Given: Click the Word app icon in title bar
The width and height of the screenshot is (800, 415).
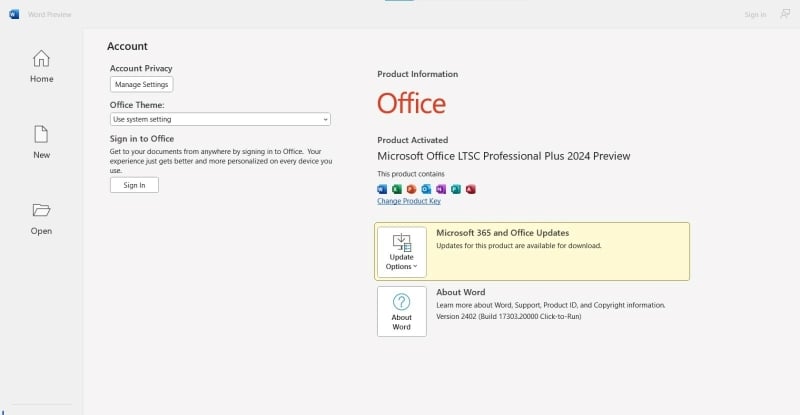Looking at the screenshot, I should [14, 14].
